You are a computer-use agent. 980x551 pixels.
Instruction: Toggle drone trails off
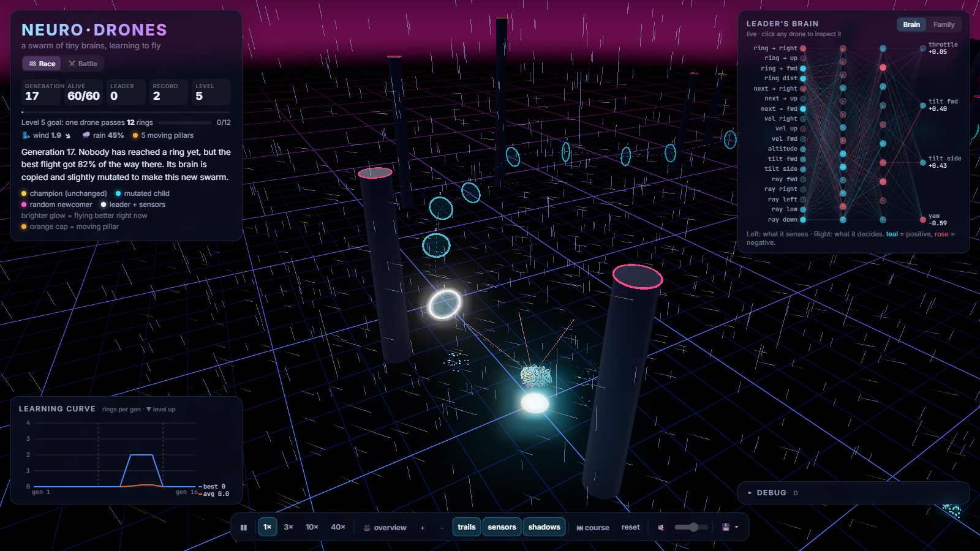[467, 527]
